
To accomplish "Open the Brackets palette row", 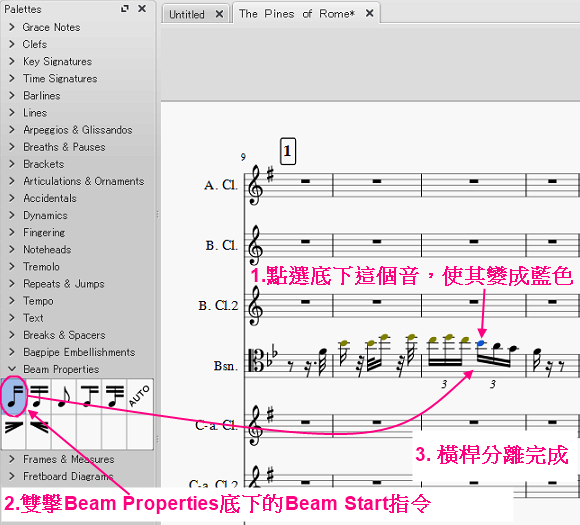I will [78, 164].
